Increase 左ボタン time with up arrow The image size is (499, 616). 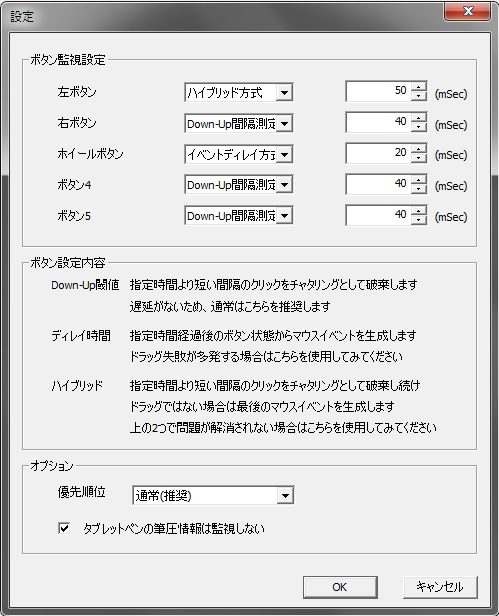point(419,87)
